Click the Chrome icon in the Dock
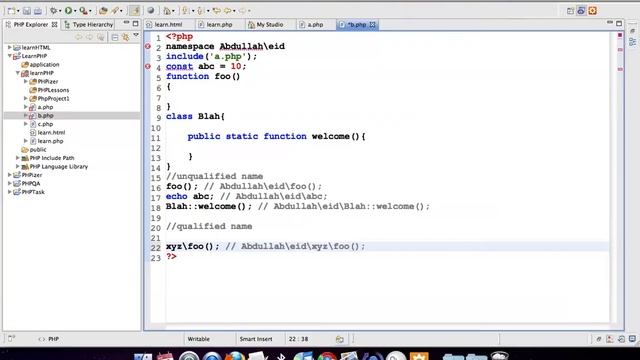This screenshot has width=640, height=360. click(x=327, y=356)
